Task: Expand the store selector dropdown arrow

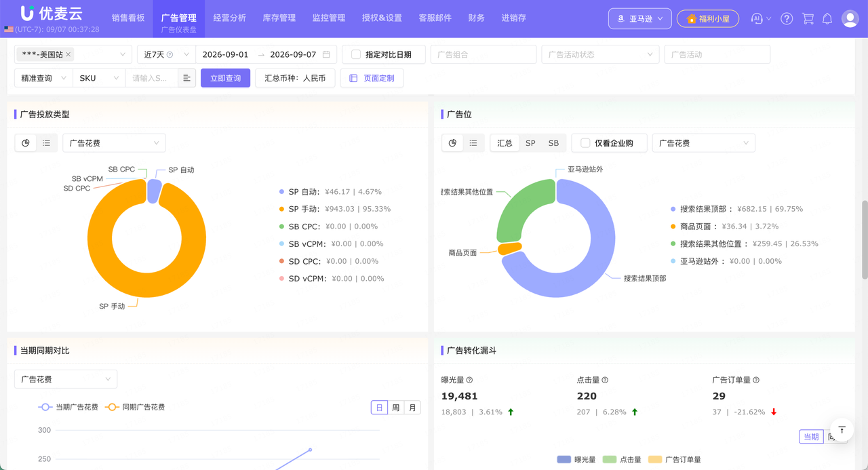Action: (123, 54)
